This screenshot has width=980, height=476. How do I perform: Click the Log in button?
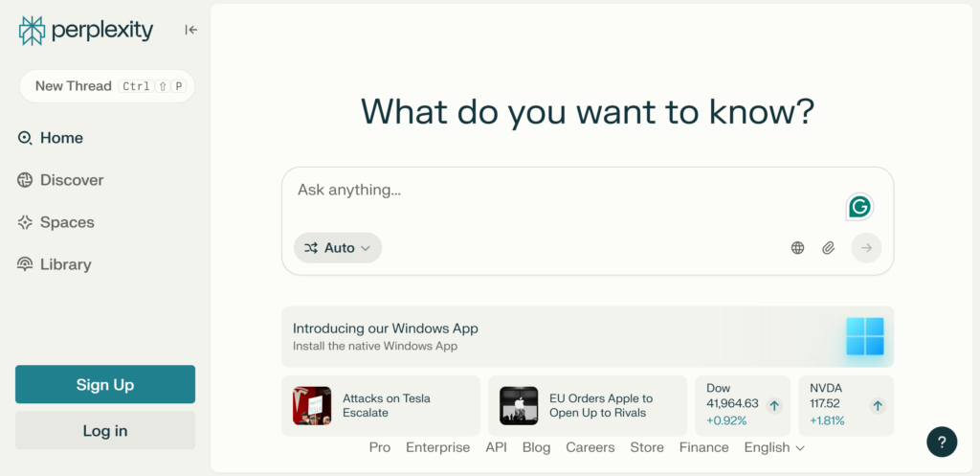pyautogui.click(x=105, y=431)
